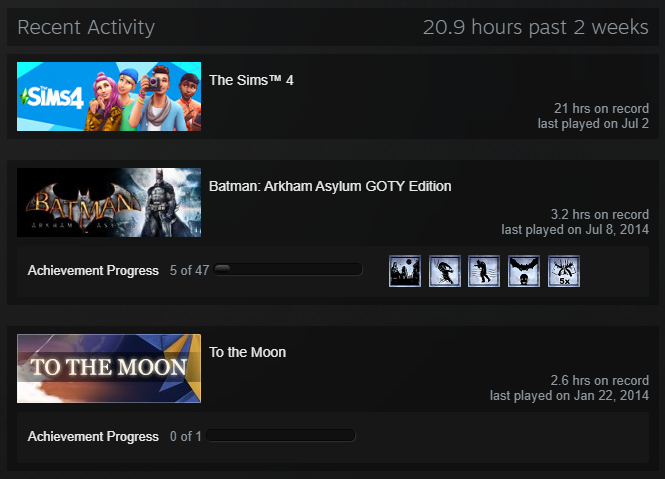Open the To the Moon banner image
This screenshot has height=479, width=665.
coord(109,368)
